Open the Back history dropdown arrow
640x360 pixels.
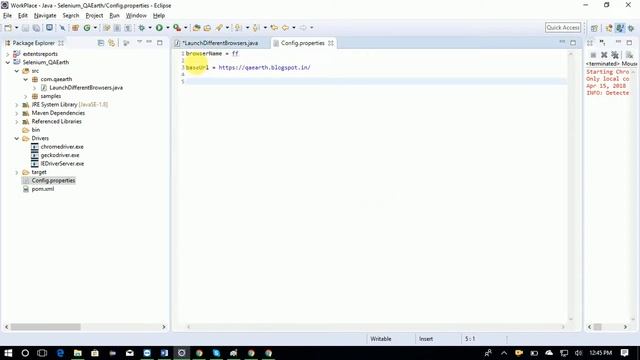[293, 28]
